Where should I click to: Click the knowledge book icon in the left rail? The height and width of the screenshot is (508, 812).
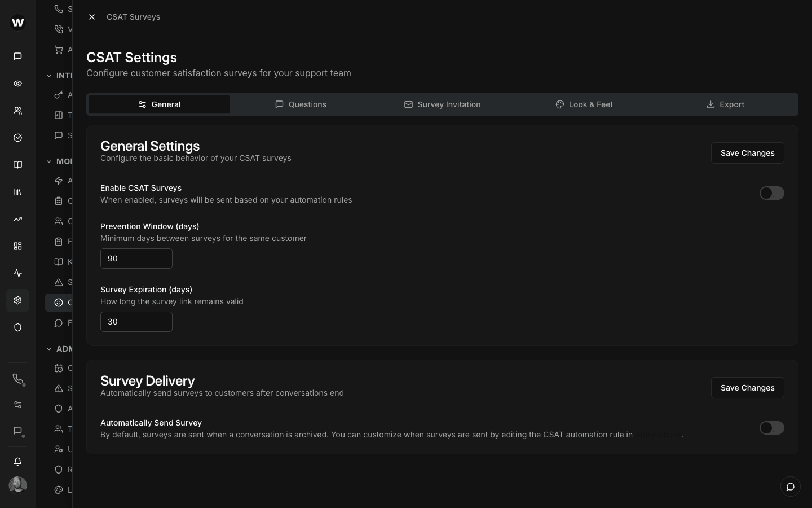(17, 164)
